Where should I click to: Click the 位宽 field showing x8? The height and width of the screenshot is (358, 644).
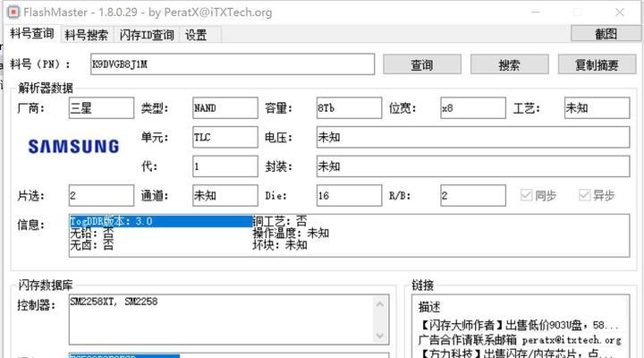[x=473, y=108]
